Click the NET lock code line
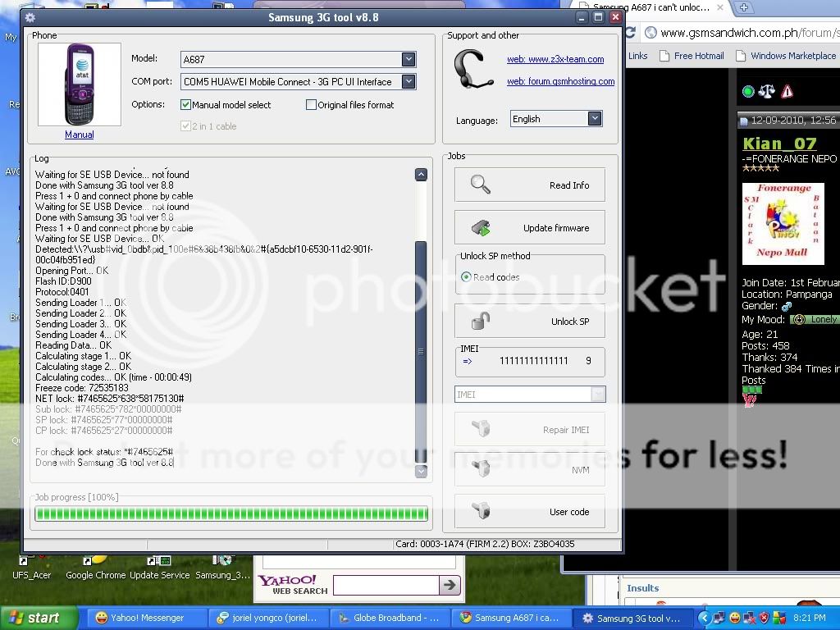The image size is (840, 630). coord(109,398)
